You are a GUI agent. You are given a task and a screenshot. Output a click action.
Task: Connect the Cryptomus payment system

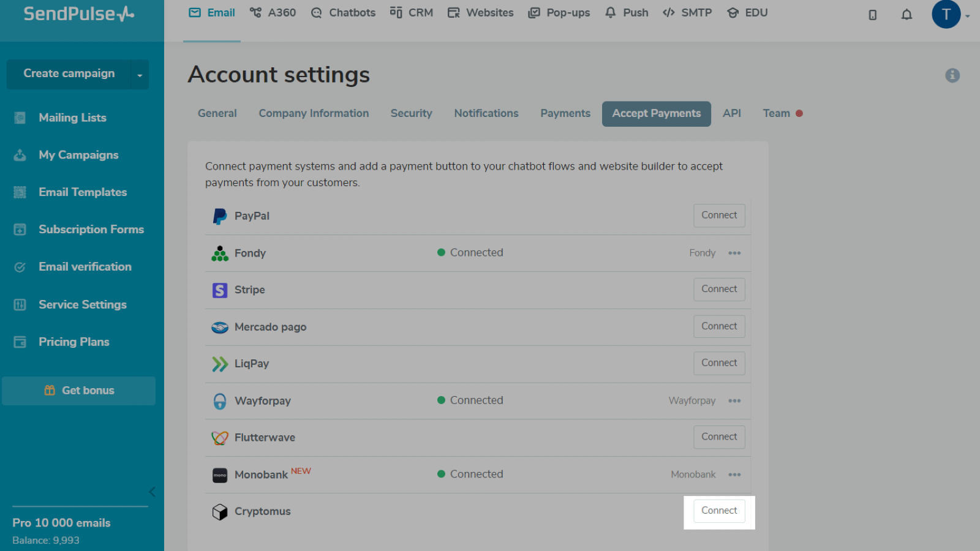tap(719, 511)
